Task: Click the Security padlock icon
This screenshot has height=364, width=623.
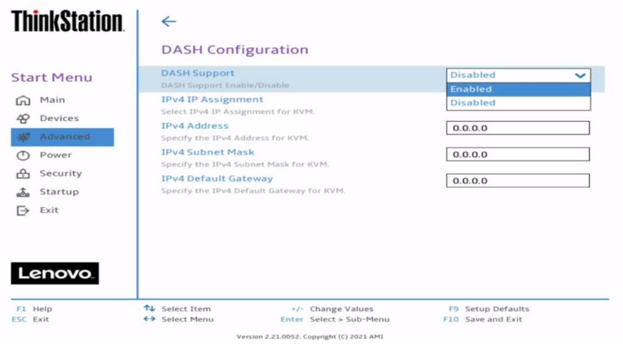Action: click(23, 174)
